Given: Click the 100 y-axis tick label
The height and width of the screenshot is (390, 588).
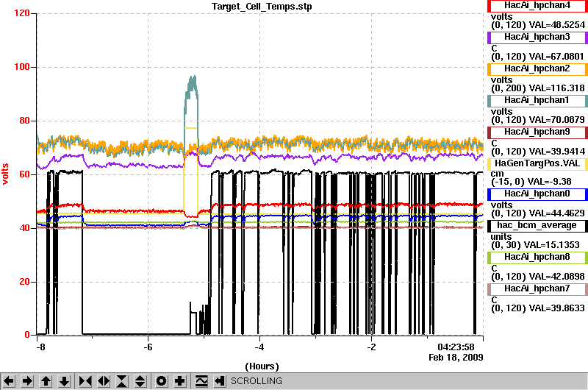Looking at the screenshot, I should pyautogui.click(x=22, y=67).
